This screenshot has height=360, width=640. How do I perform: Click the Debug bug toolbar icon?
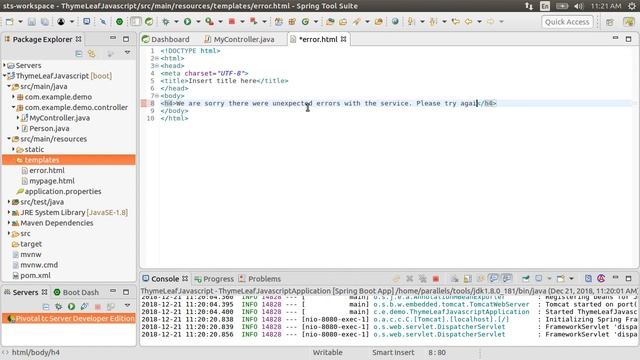coord(166,22)
